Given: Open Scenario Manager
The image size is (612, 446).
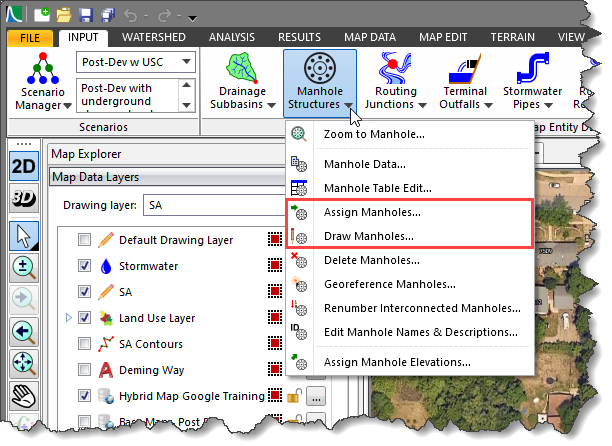Looking at the screenshot, I should pyautogui.click(x=43, y=82).
